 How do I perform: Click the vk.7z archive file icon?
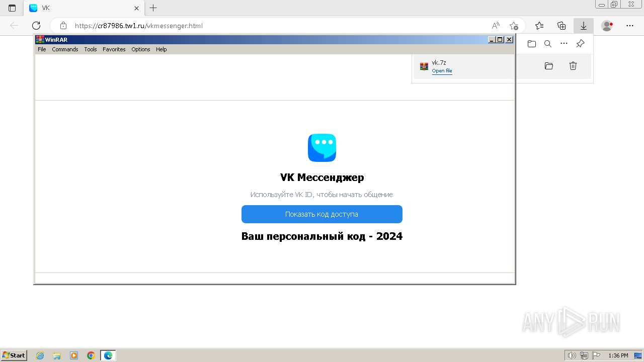point(424,66)
